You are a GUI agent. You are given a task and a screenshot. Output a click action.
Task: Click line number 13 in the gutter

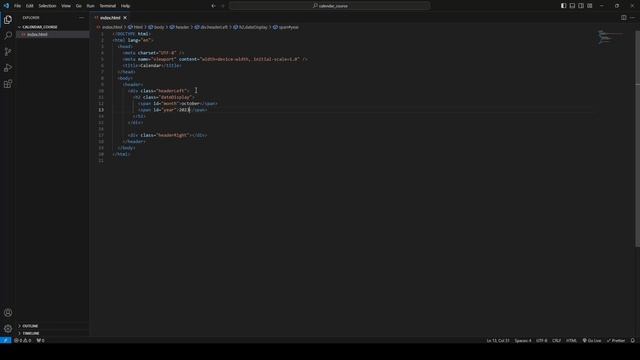101,110
